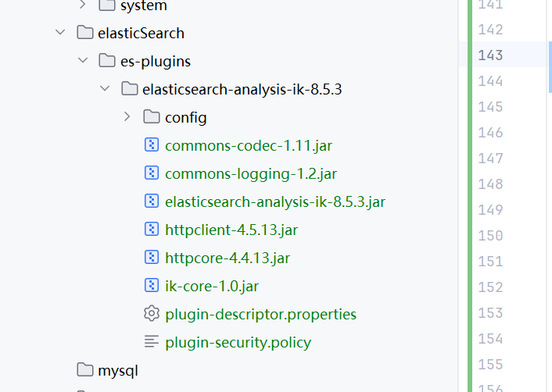The image size is (552, 392).
Task: Click plugin-descriptor.properties gear icon
Action: tap(152, 314)
